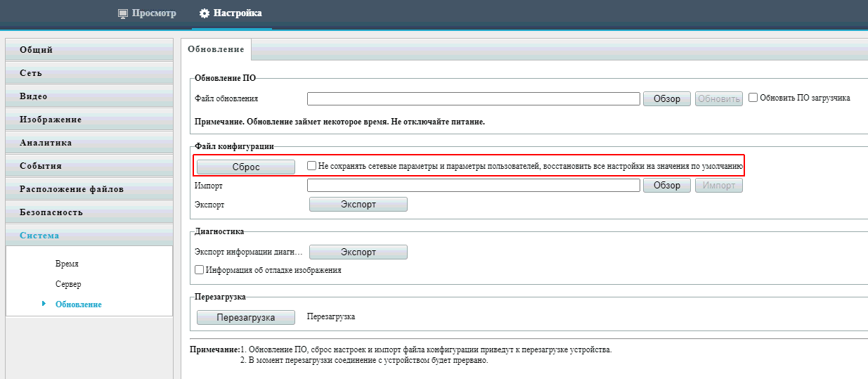The image size is (868, 379).
Task: Click the Диагностика group title
Action: 219,231
